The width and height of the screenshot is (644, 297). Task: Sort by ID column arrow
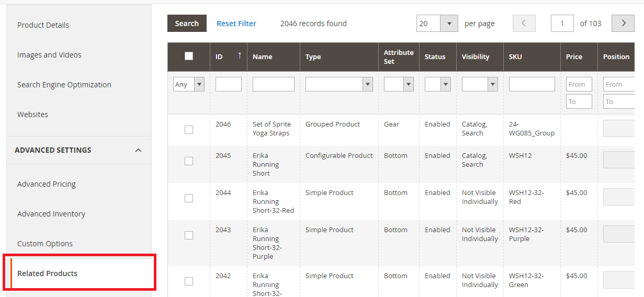click(x=240, y=55)
